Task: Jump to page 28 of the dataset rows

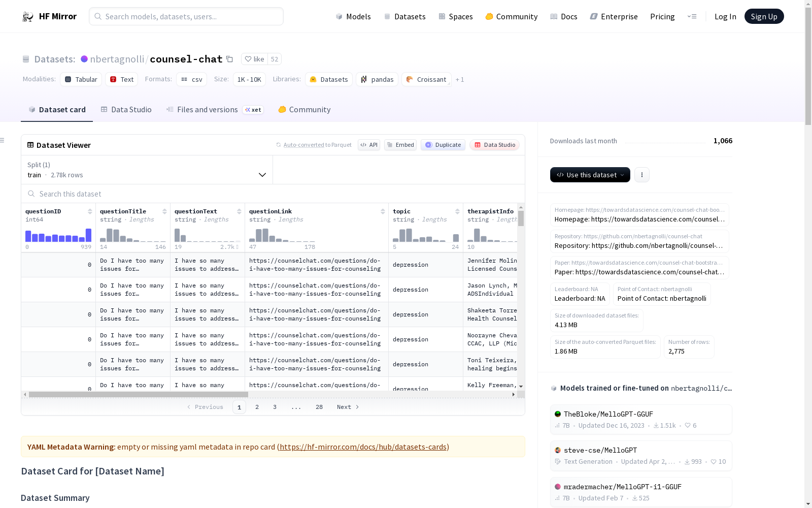Action: point(319,407)
